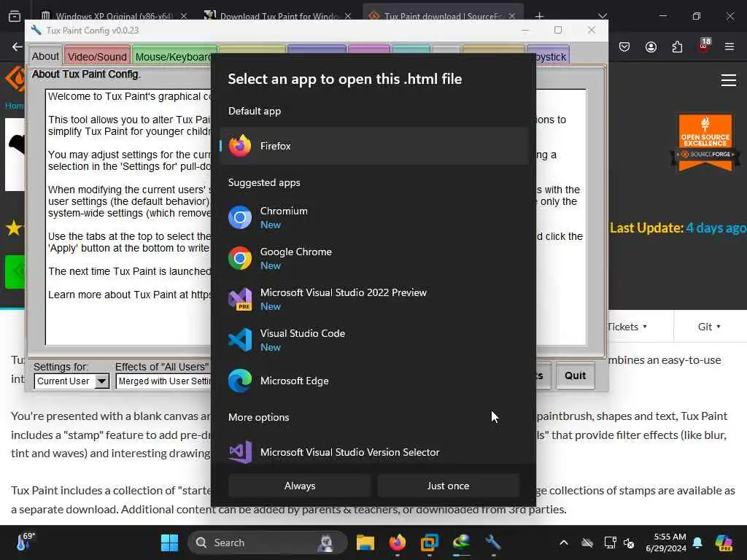747x560 pixels.
Task: Open Firefox tab overview icon
Action: click(x=15, y=16)
